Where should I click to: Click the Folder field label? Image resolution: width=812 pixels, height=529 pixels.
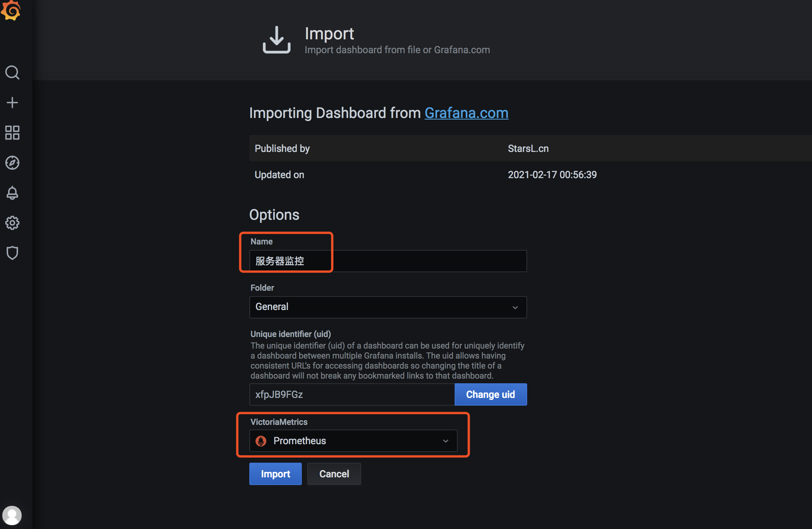[x=262, y=288]
